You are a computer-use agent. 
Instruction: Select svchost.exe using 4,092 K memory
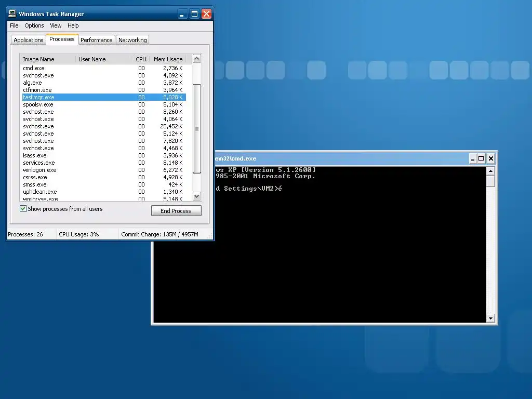tap(104, 75)
